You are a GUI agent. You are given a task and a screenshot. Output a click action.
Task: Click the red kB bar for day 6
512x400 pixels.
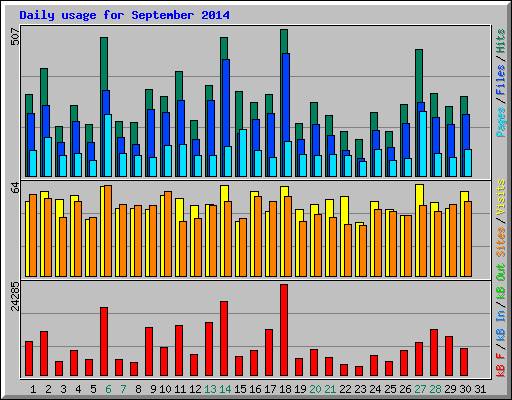tap(104, 342)
